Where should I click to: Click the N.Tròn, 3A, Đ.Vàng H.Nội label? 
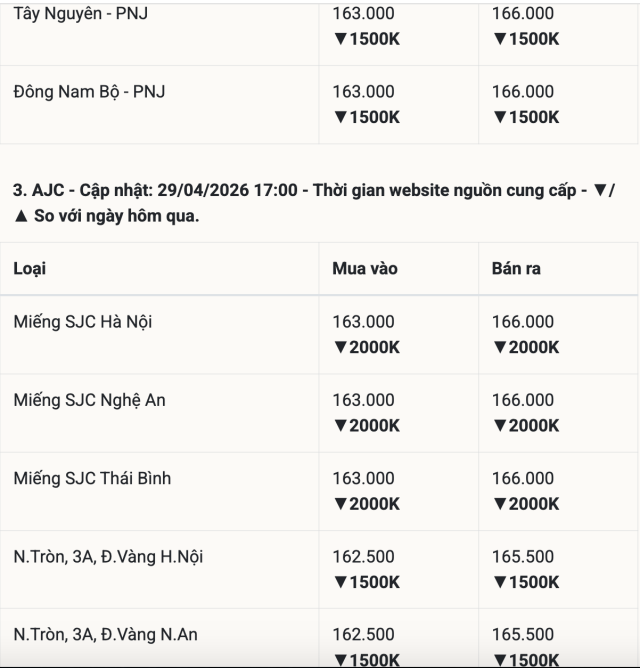(x=108, y=556)
